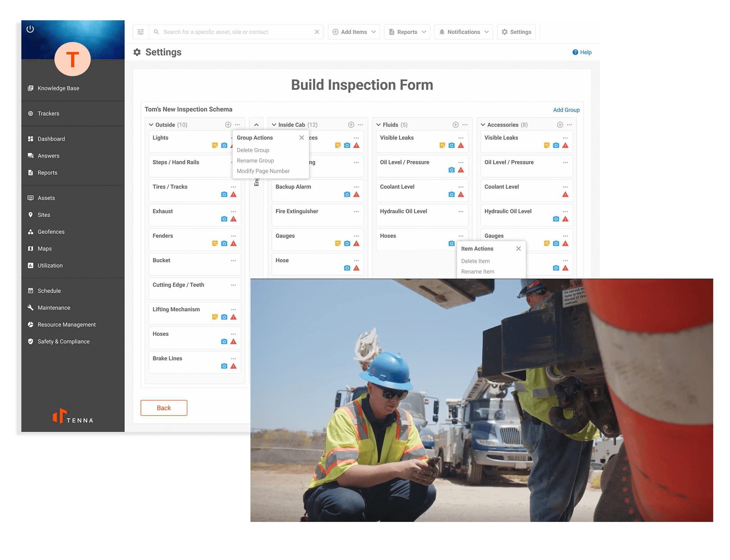Open Fluids group three-dot options
The image size is (730, 560).
point(465,125)
